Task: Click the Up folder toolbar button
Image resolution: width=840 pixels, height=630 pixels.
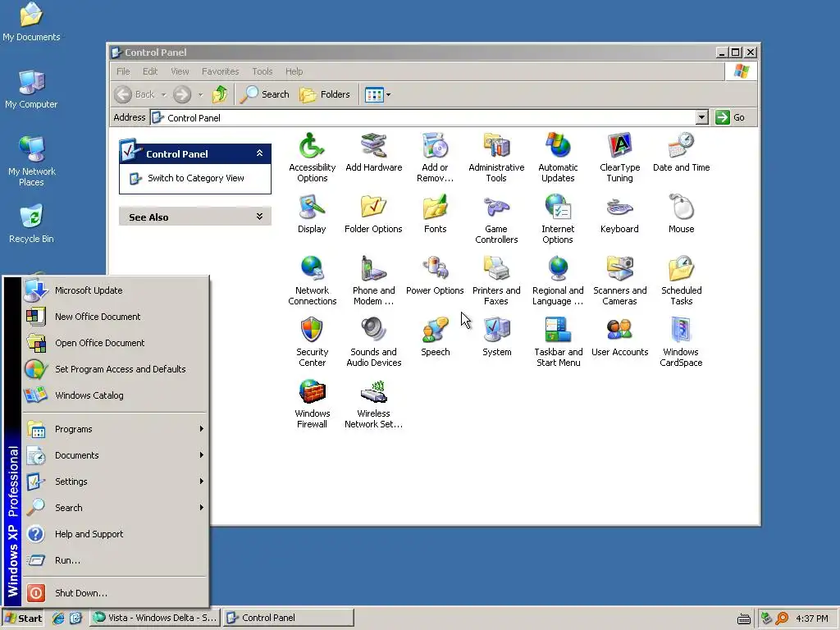Action: coord(220,95)
